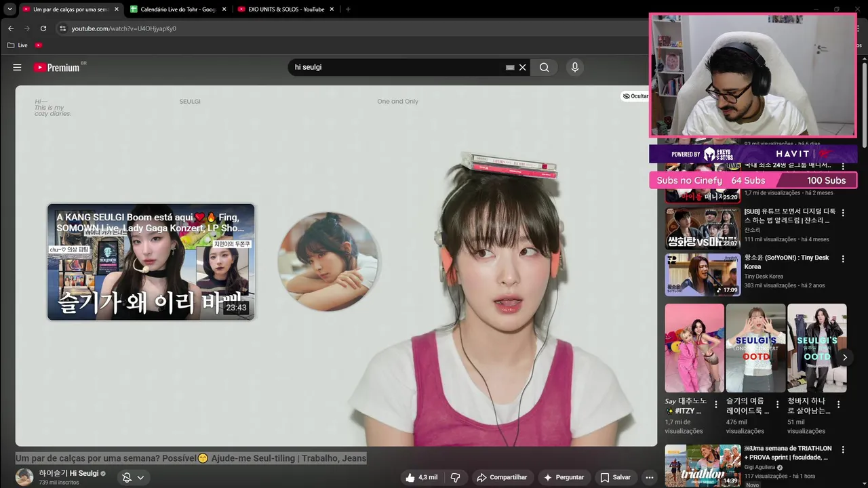Open new browser tab
868x488 pixels.
pyautogui.click(x=348, y=9)
